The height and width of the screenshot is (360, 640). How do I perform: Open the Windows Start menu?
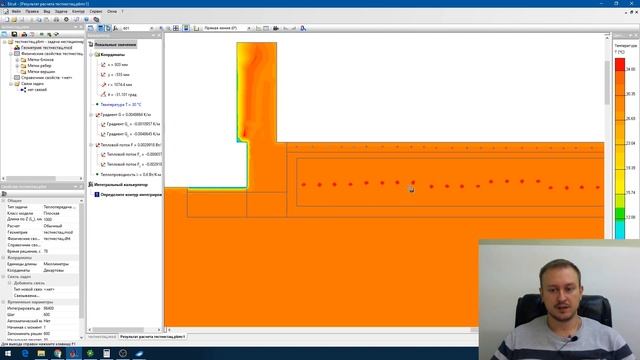[x=8, y=353]
